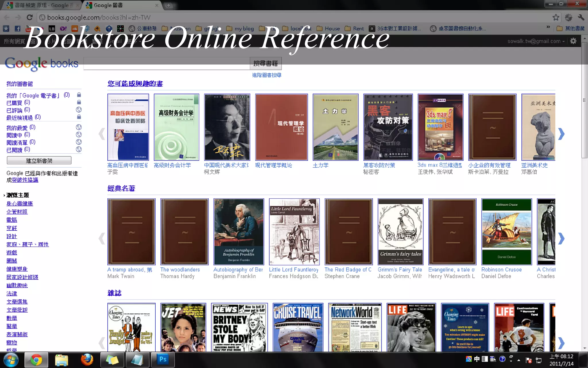588x368 pixels.
Task: Click the globe icon beside 閱讀清單
Action: click(x=79, y=142)
